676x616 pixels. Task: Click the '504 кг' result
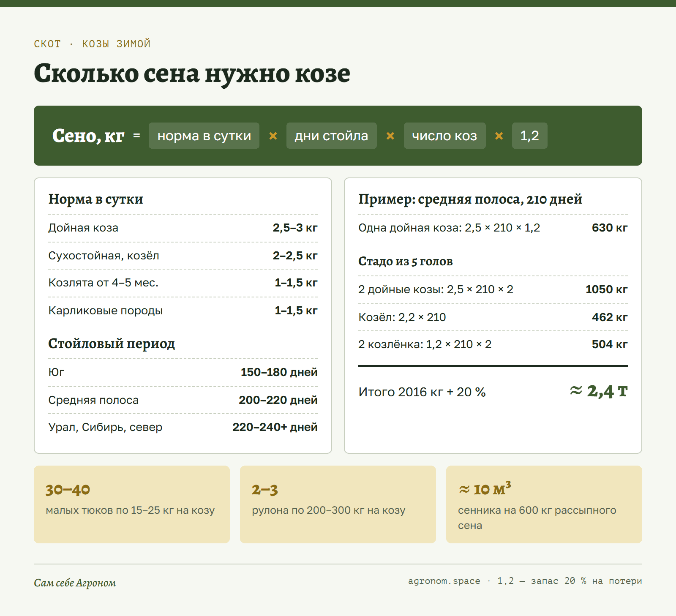coord(610,344)
